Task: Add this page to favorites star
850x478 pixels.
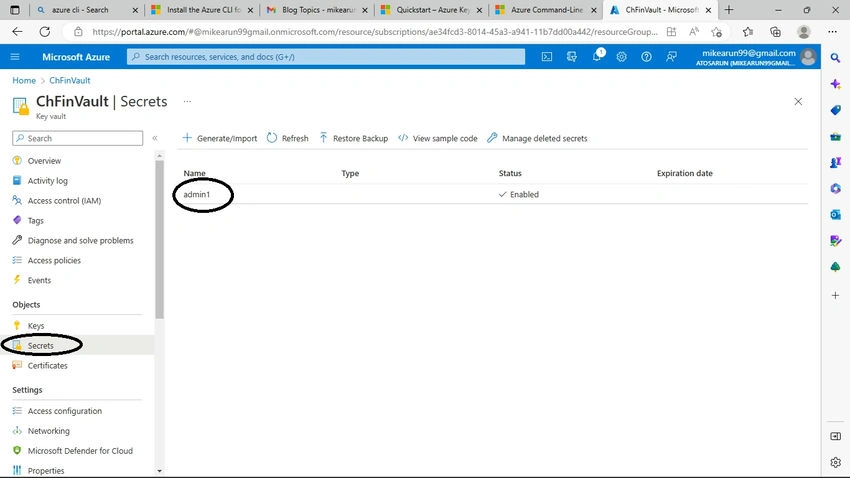Action: (717, 32)
